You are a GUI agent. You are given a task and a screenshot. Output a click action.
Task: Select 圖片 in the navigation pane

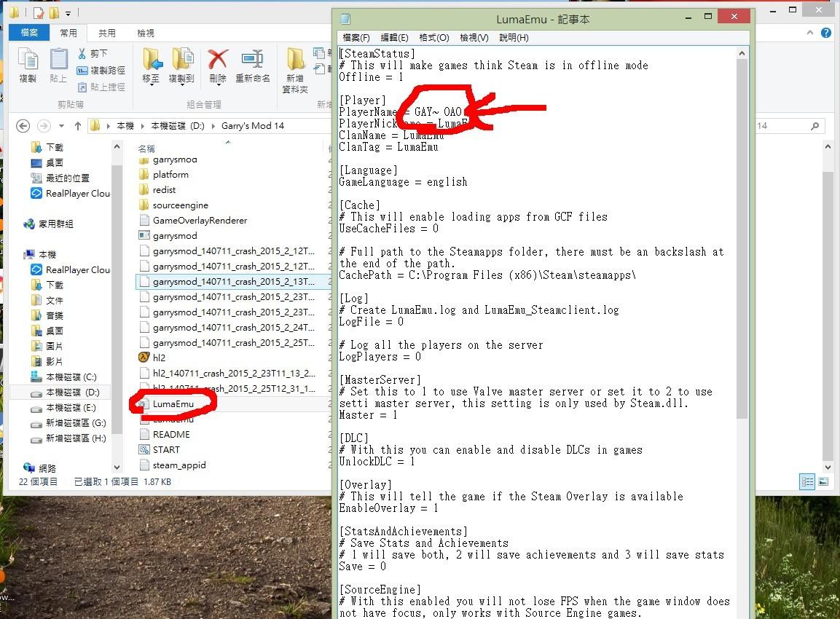point(47,347)
